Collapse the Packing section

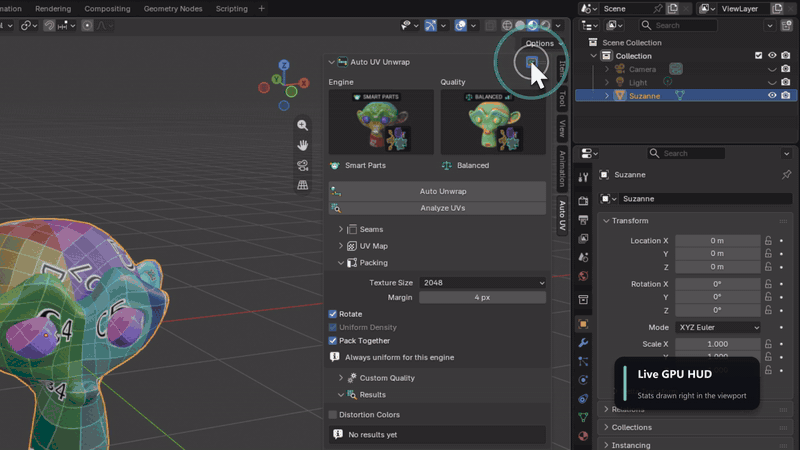pyautogui.click(x=341, y=263)
